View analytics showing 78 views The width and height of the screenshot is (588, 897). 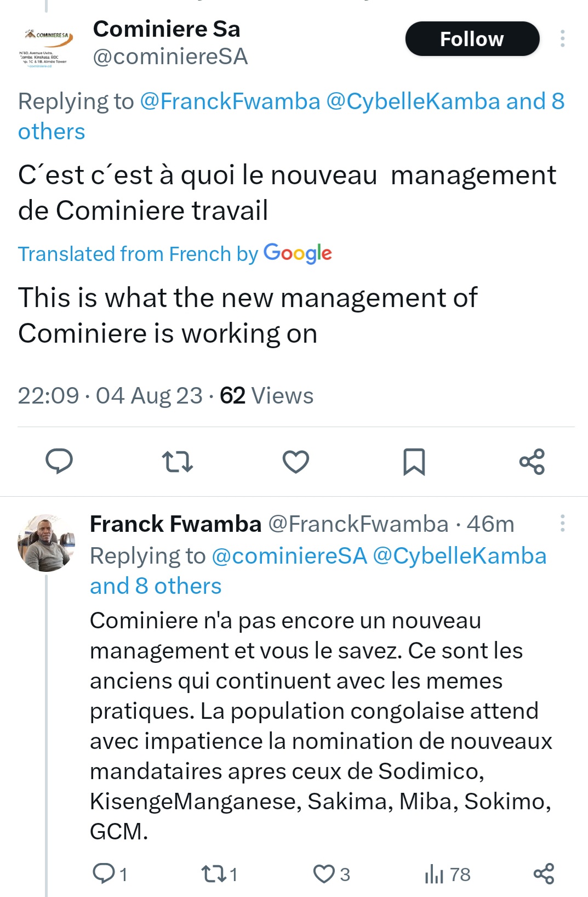(448, 874)
